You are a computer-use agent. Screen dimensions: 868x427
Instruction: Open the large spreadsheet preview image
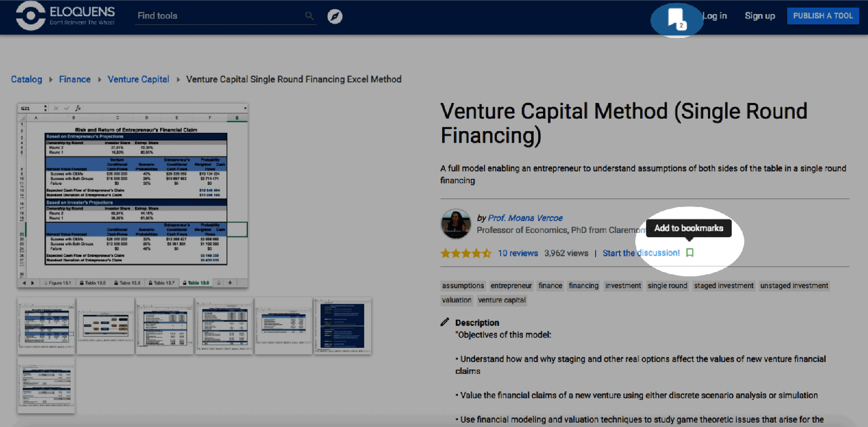coord(132,195)
